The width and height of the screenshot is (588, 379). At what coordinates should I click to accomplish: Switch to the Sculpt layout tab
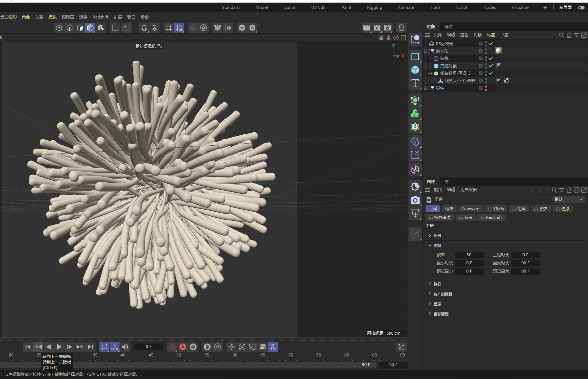pyautogui.click(x=289, y=7)
